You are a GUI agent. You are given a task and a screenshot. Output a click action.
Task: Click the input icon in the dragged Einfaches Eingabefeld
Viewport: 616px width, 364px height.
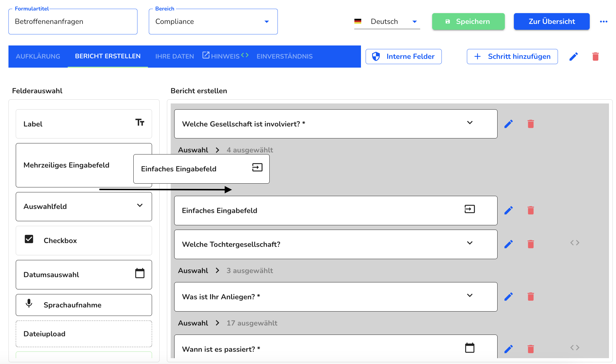point(257,167)
